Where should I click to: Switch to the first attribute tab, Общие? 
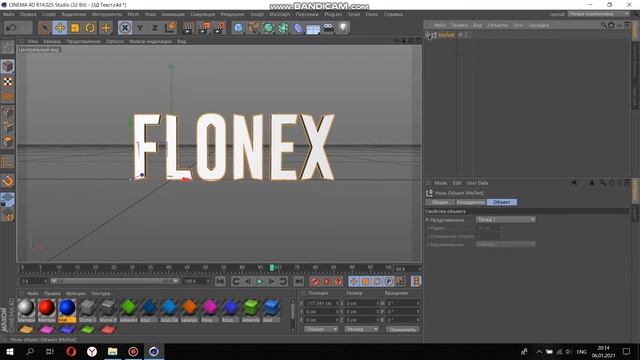click(x=440, y=202)
